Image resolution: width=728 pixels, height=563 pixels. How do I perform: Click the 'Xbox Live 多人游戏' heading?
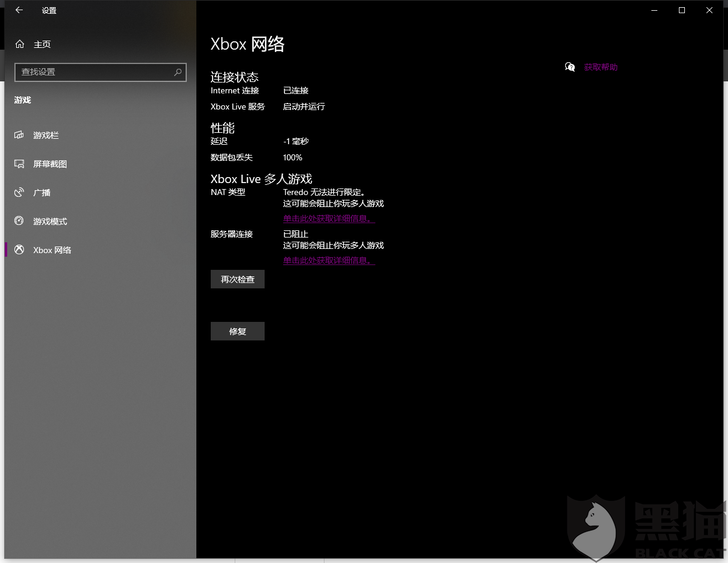pos(262,179)
